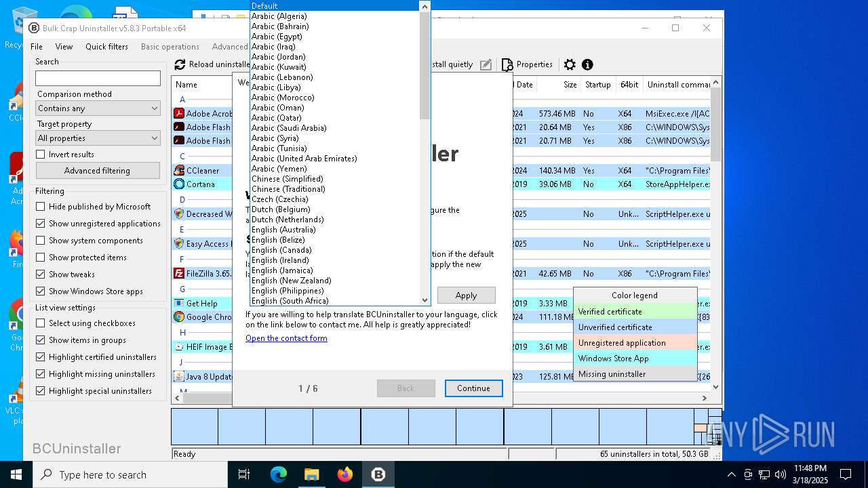This screenshot has width=868, height=488.
Task: Select the HEIF Image row icon
Action: 179,347
